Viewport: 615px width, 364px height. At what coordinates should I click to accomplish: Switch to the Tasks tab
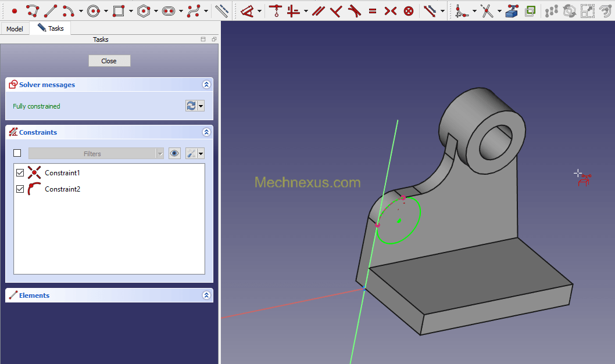click(51, 28)
